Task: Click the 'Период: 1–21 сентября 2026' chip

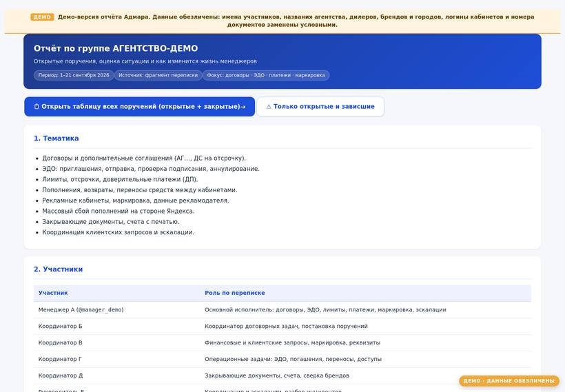Action: point(74,75)
